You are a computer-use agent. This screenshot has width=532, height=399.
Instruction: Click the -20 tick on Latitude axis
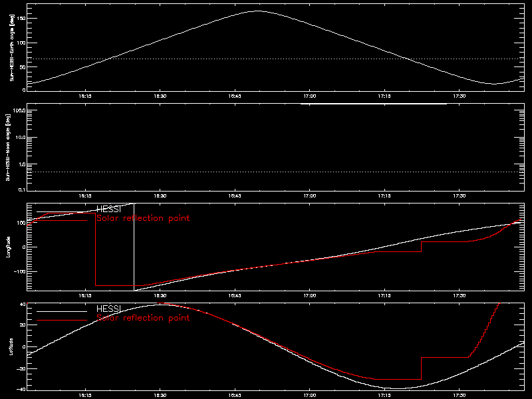pyautogui.click(x=21, y=369)
